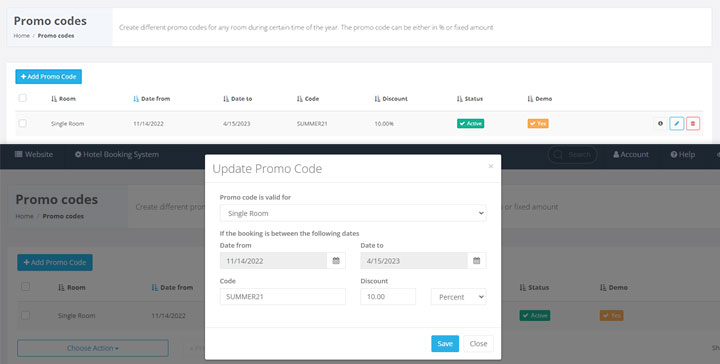Click the Close button in the dialog footer
720x364 pixels.
coord(478,344)
